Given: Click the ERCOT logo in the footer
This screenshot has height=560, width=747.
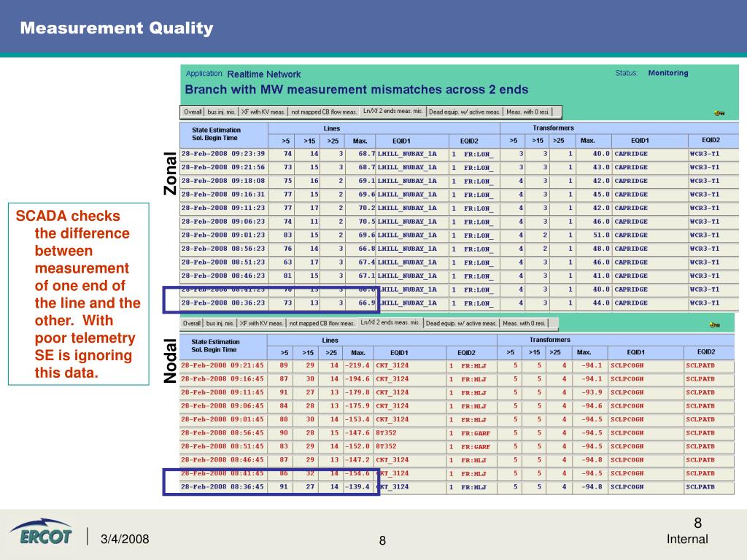Looking at the screenshot, I should click(41, 532).
